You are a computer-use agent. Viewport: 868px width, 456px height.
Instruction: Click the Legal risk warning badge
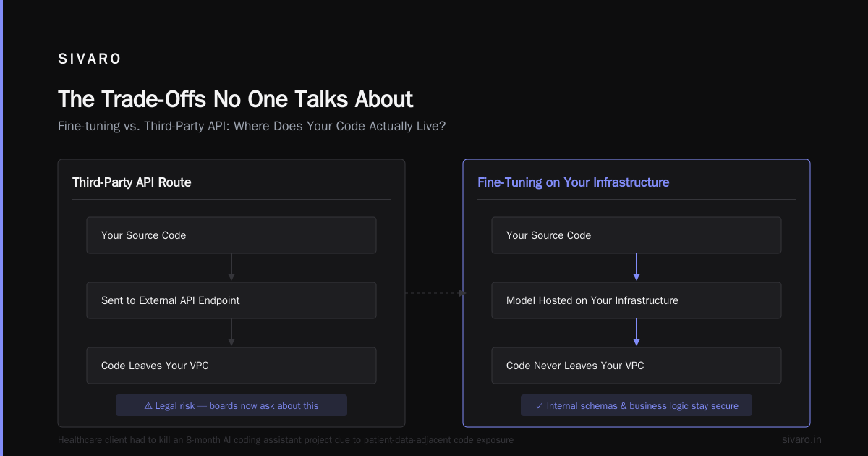click(231, 405)
